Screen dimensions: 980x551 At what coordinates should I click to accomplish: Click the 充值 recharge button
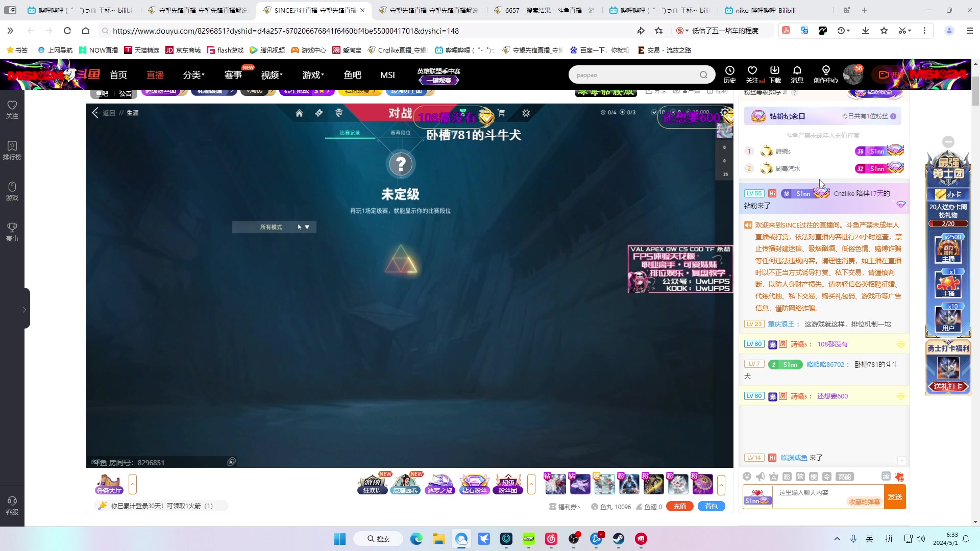coord(679,506)
